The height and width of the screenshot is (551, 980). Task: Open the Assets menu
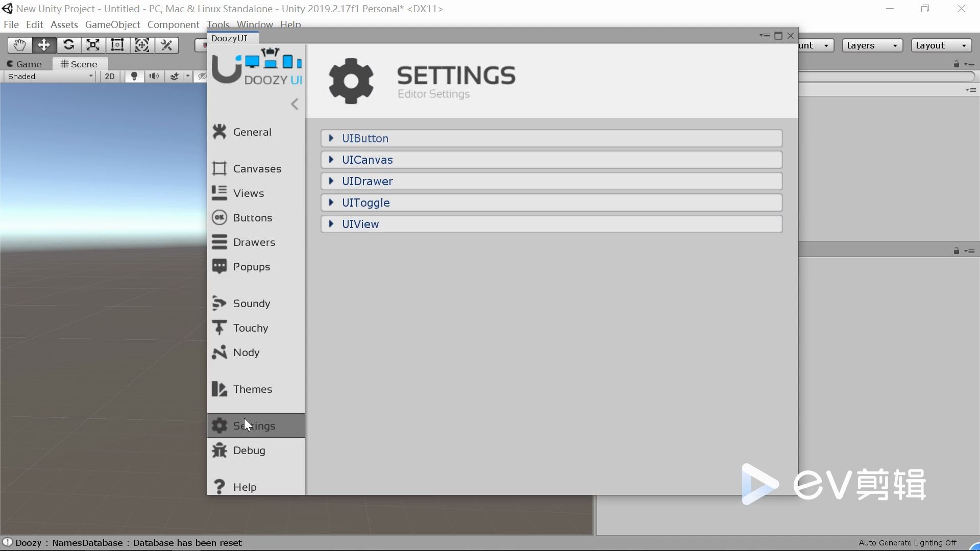64,24
